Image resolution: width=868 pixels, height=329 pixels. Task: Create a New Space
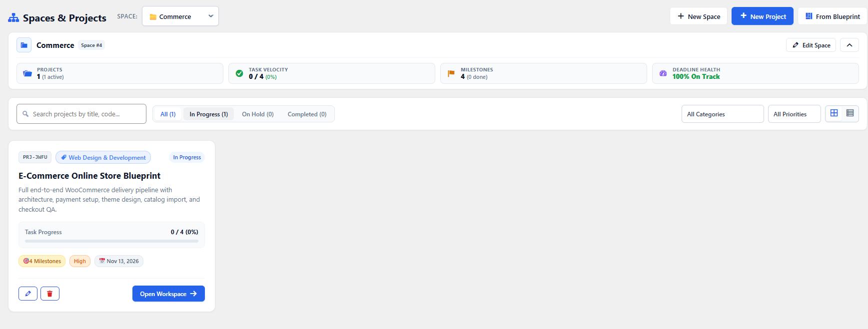coord(699,16)
